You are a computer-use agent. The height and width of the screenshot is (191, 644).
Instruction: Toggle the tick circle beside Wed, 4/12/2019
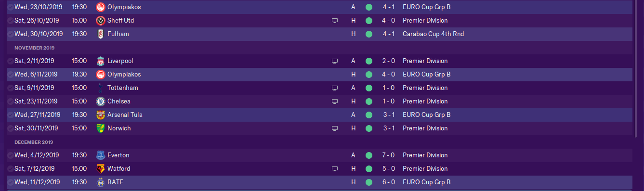(11, 155)
